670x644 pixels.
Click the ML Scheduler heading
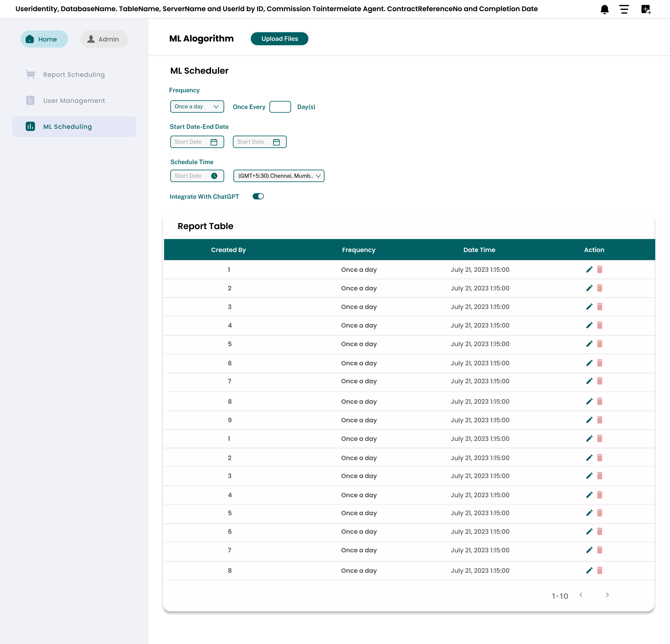pos(199,70)
